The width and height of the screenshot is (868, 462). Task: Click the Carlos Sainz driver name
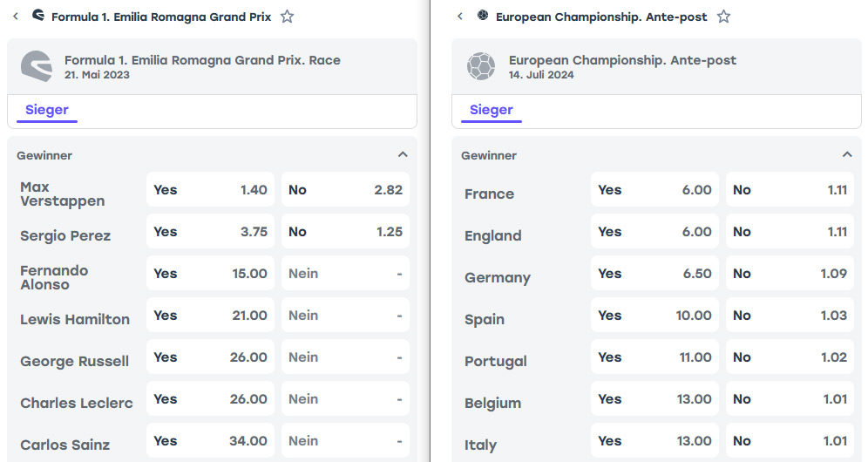pyautogui.click(x=64, y=445)
